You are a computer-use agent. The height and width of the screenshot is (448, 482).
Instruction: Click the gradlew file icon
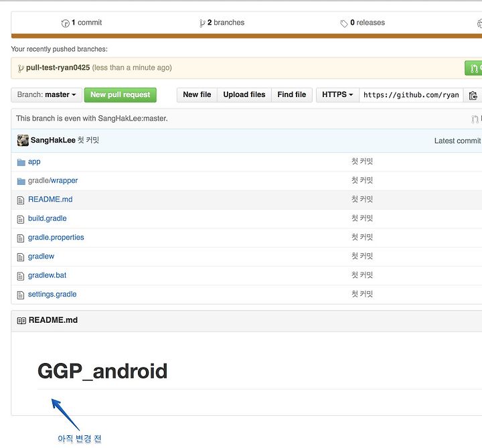pos(21,257)
